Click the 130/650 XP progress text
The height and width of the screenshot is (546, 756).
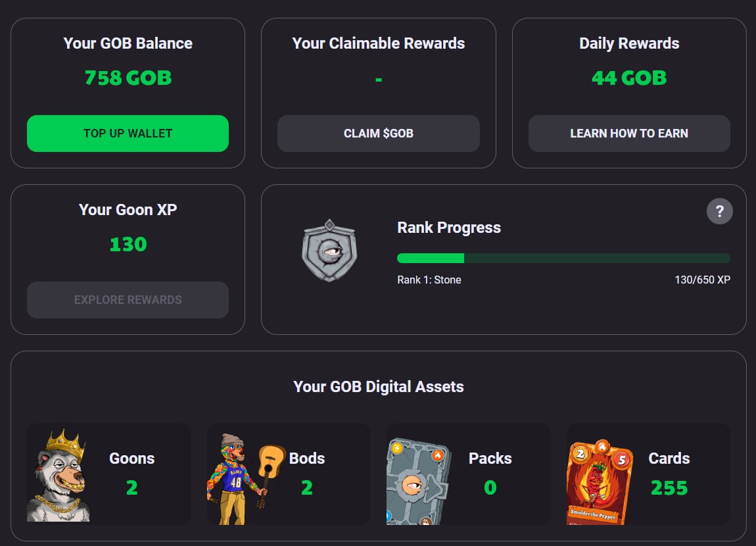point(702,280)
